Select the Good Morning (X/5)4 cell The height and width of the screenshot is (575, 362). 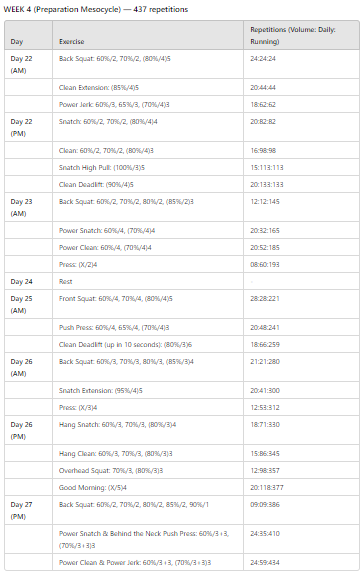[x=148, y=487]
